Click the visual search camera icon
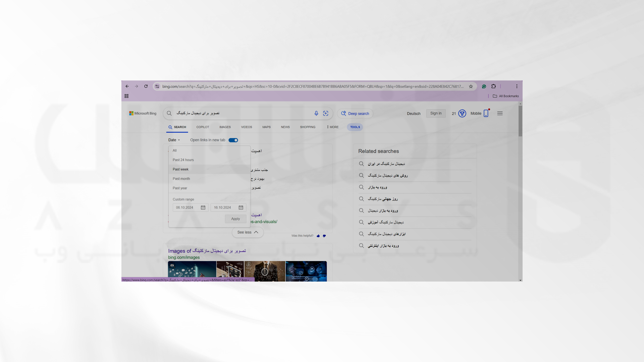644x362 pixels. [326, 113]
